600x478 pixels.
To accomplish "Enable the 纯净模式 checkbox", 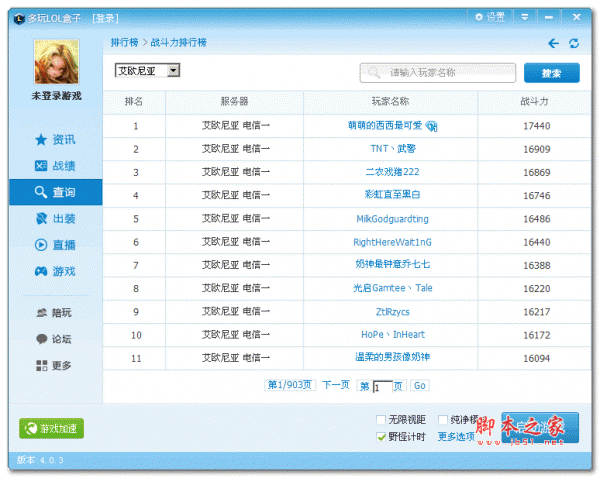I will [x=443, y=420].
